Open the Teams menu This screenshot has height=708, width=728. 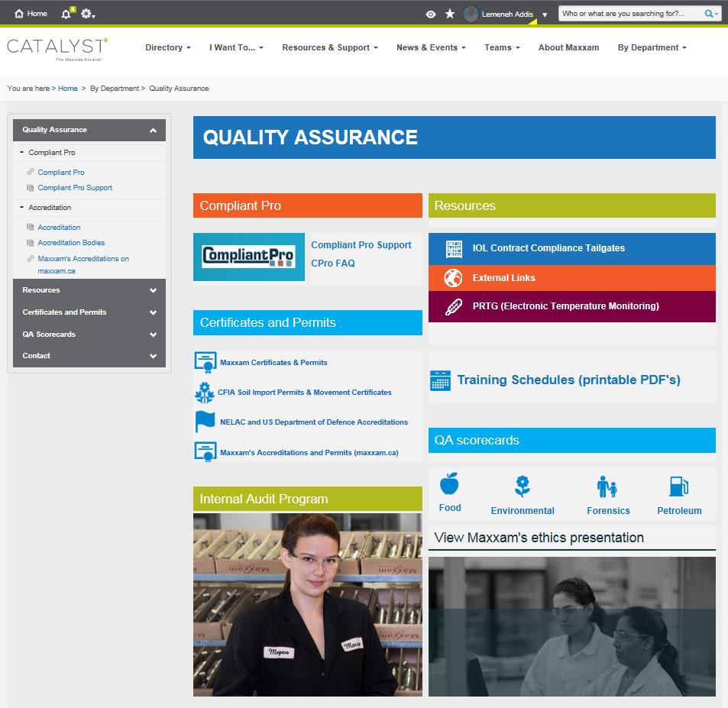502,47
